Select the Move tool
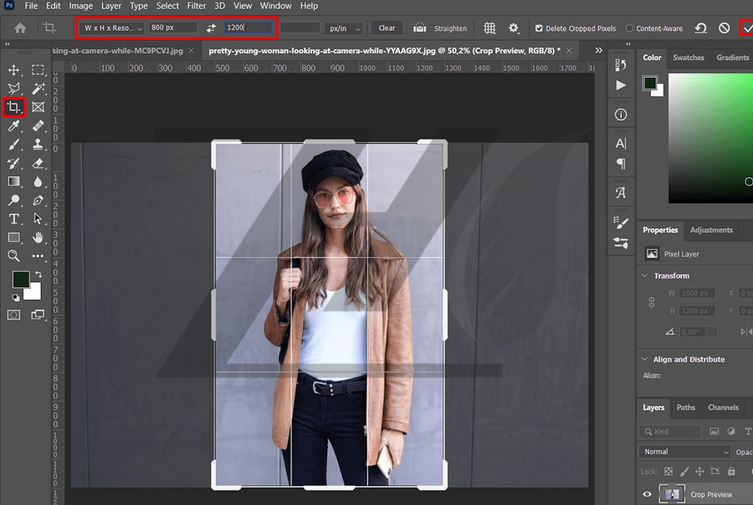This screenshot has width=753, height=505. tap(14, 70)
